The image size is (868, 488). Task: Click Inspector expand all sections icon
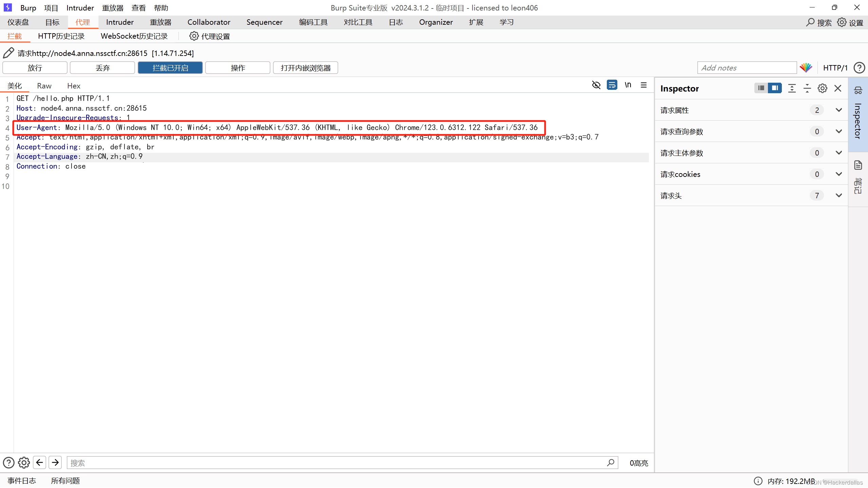pyautogui.click(x=792, y=88)
